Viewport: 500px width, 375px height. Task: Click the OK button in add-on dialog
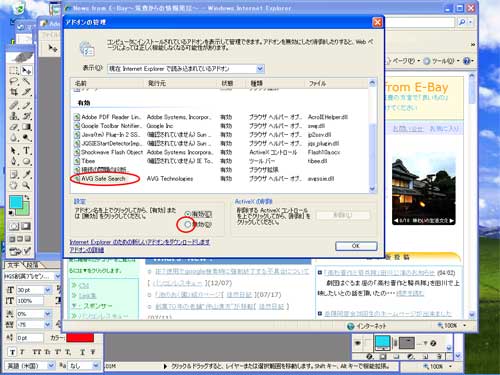pyautogui.click(x=356, y=246)
